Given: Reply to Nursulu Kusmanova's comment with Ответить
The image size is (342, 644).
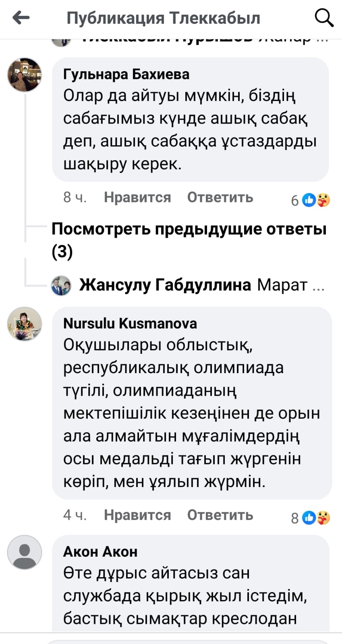Looking at the screenshot, I should (220, 515).
